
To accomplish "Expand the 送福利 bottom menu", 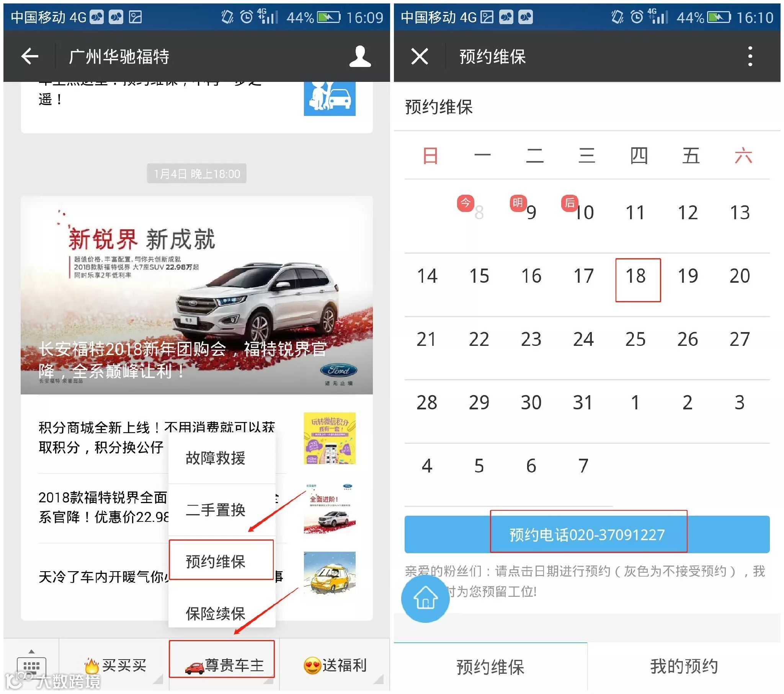I will [x=335, y=666].
